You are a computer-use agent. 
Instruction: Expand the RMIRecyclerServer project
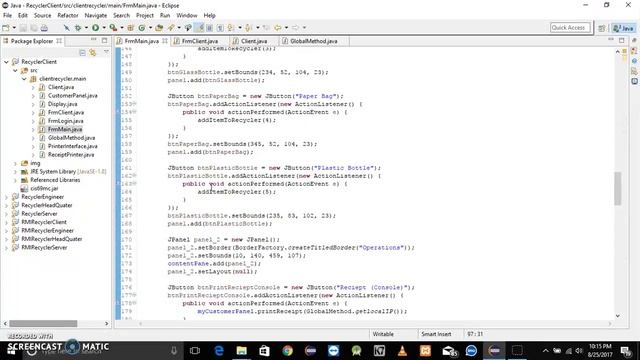[6, 248]
